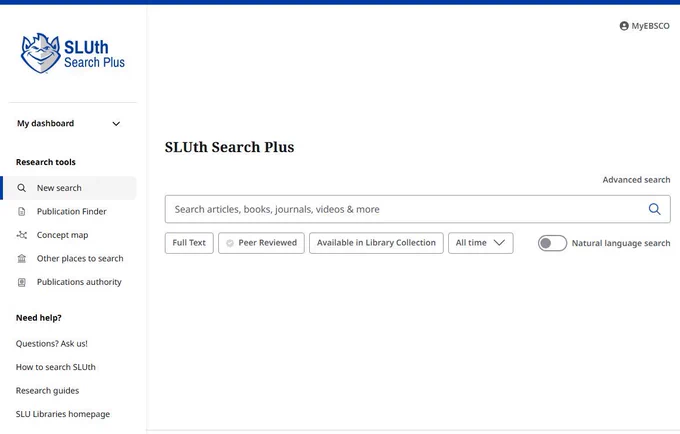Click the SLUth Search Plus logo
The width and height of the screenshot is (680, 434).
tap(73, 54)
